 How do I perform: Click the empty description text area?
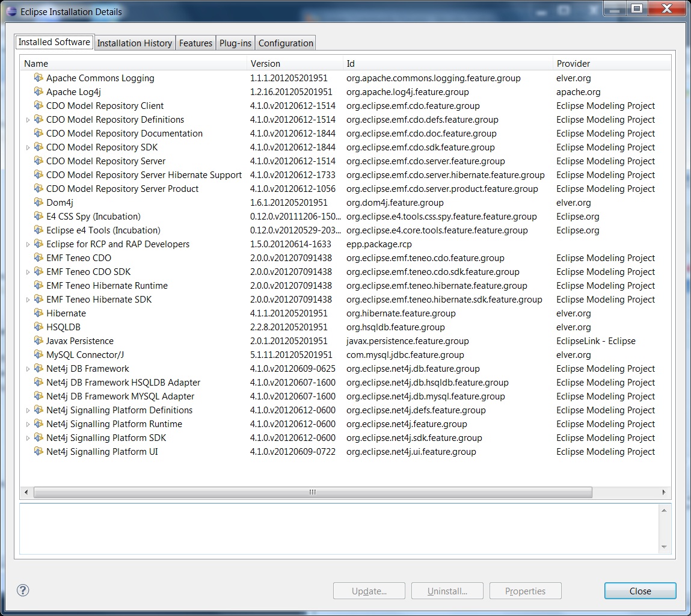[x=339, y=529]
